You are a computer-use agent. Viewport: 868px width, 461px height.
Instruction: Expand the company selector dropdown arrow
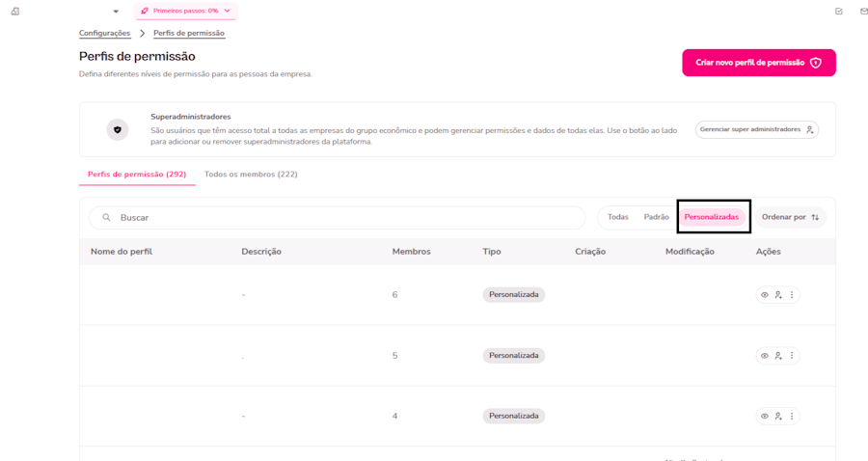click(116, 11)
